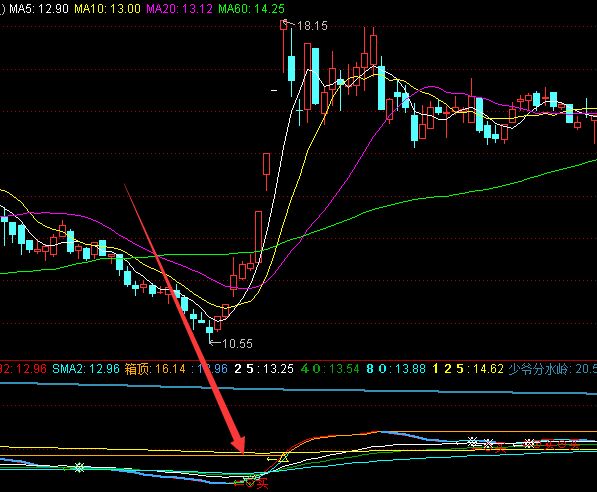Screen dimensions: 597x492
Task: Select the 18.15 high price marker
Action: tap(312, 26)
